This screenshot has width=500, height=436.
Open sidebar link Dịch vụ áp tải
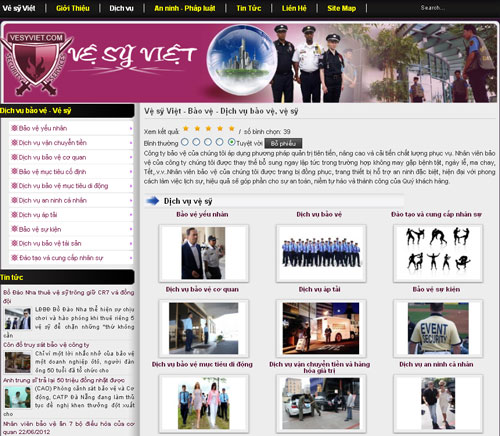pos(38,215)
